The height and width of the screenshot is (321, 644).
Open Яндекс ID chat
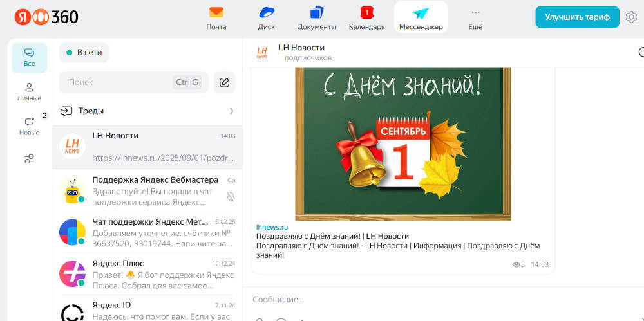pos(147,309)
